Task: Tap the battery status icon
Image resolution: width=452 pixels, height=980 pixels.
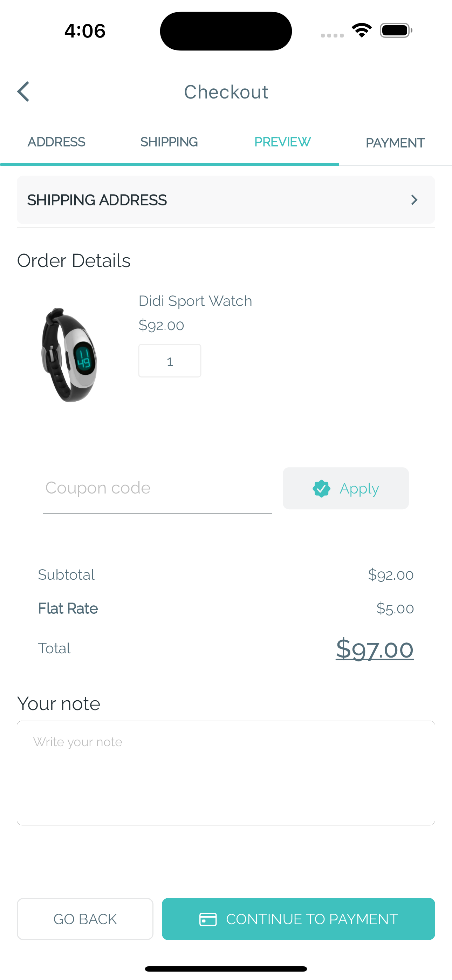Action: [x=396, y=30]
